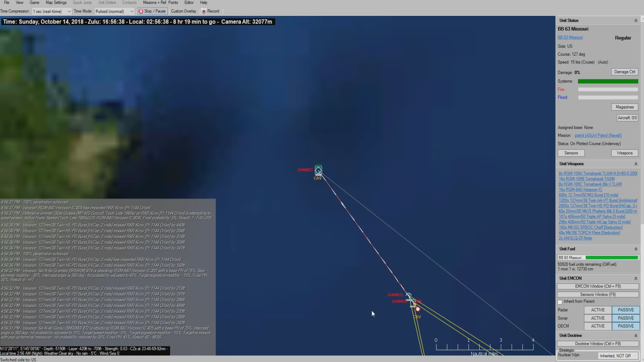Collapse the Unit Status panel chevron
644x362 pixels.
[636, 21]
